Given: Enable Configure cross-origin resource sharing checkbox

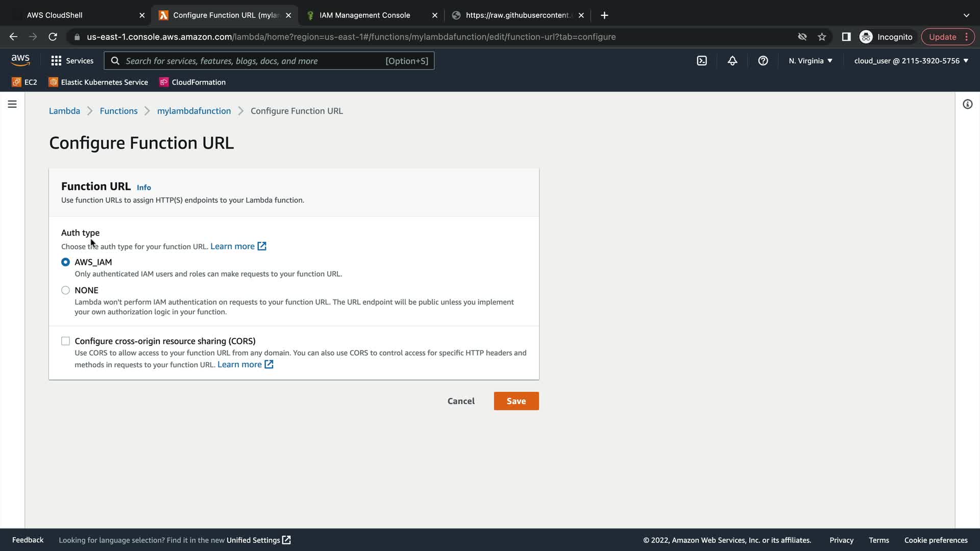Looking at the screenshot, I should click(65, 341).
